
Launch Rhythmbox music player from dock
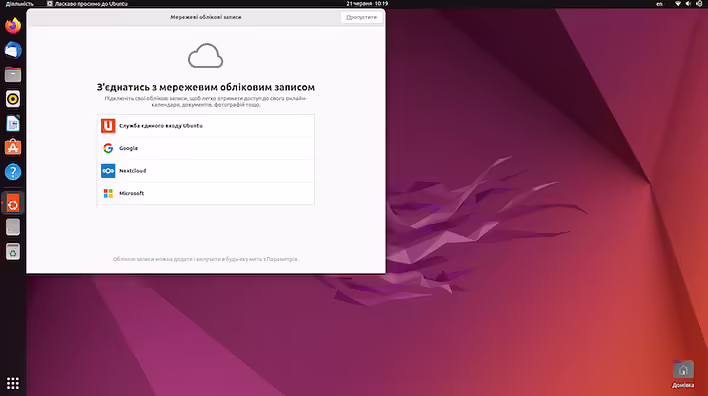pos(13,99)
